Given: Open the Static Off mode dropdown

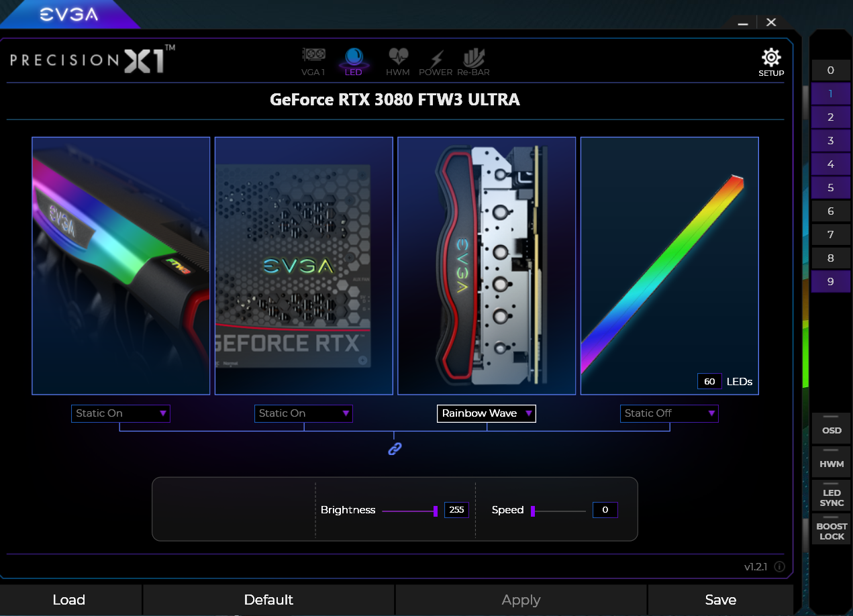Looking at the screenshot, I should [x=669, y=413].
